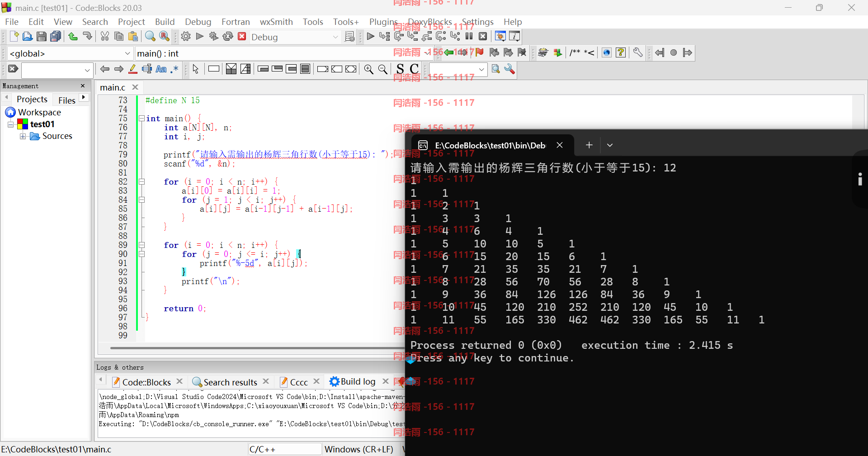Open the terminal tab dropdown chevron
868x456 pixels.
(x=610, y=145)
